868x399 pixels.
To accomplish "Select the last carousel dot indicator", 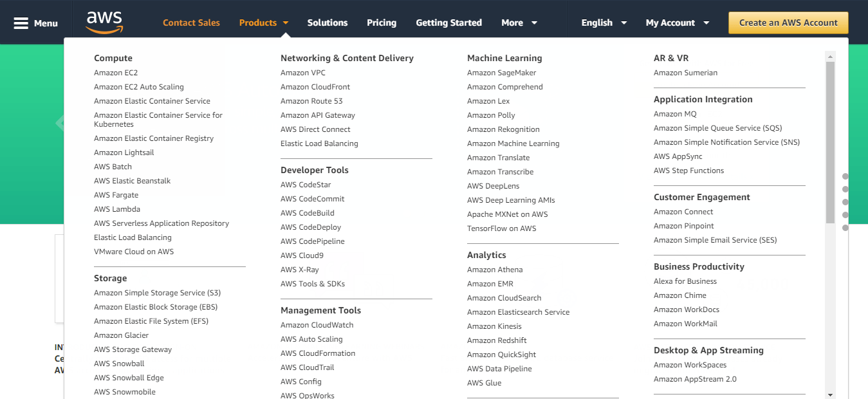I will pos(845,228).
